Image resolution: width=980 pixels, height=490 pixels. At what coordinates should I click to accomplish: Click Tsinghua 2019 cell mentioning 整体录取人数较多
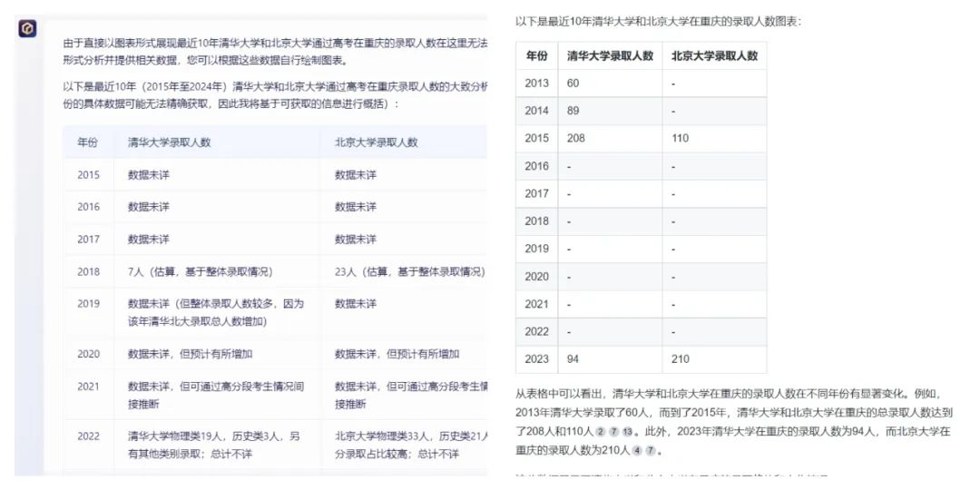pos(218,313)
